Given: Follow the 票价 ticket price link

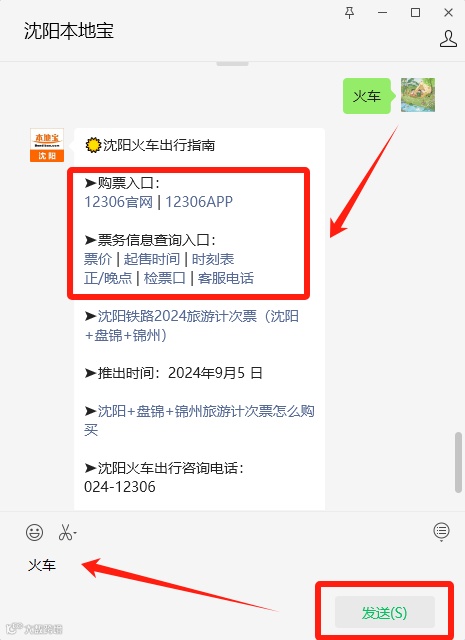Looking at the screenshot, I should 98,259.
